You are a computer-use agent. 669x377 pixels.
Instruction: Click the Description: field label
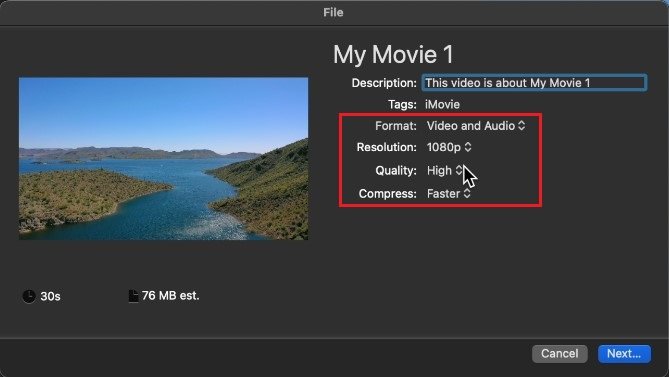tap(384, 83)
